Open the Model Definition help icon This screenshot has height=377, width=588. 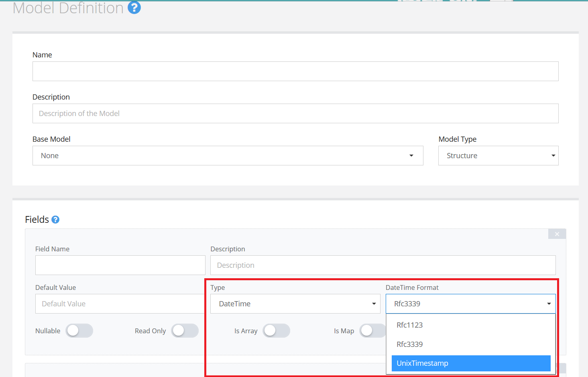point(134,7)
